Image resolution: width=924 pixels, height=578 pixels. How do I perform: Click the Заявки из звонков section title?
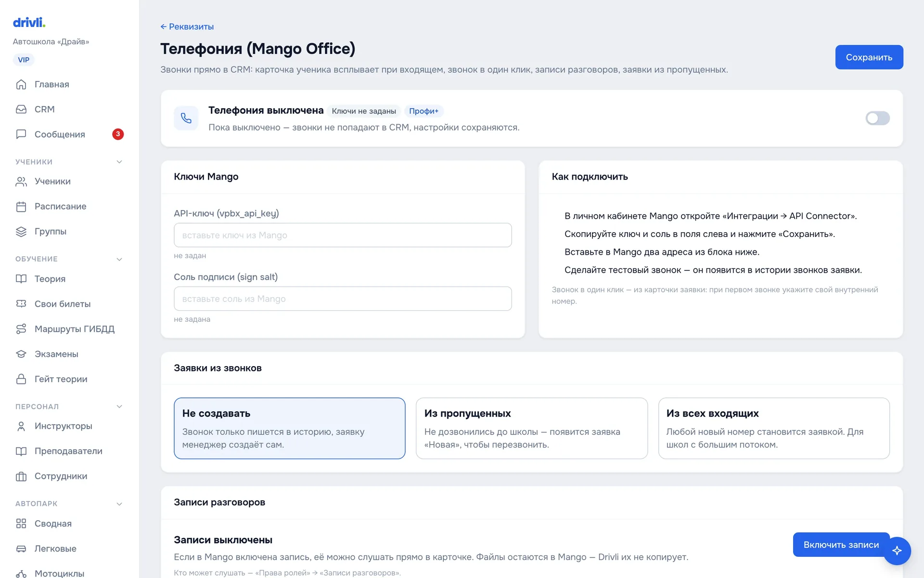click(218, 368)
